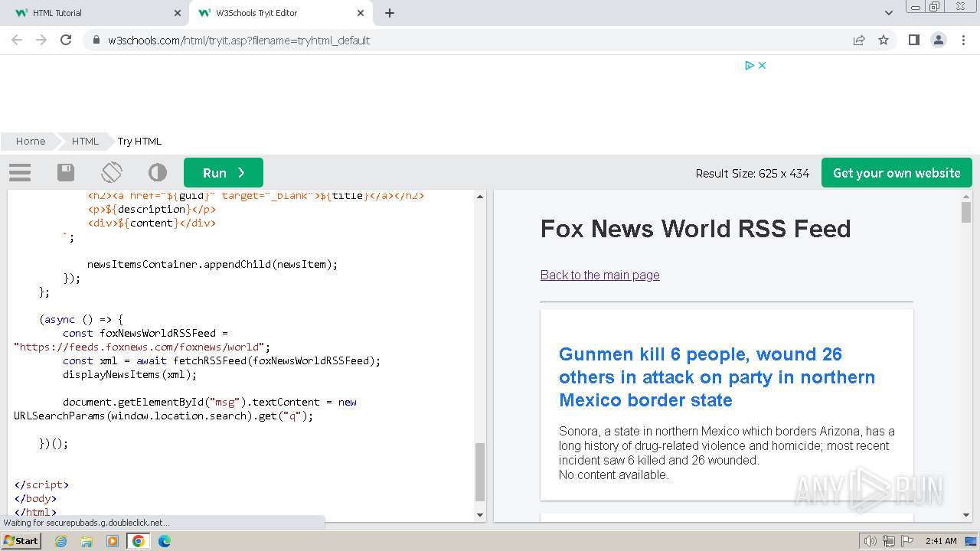Click the closing </script> tag line

[x=41, y=484]
